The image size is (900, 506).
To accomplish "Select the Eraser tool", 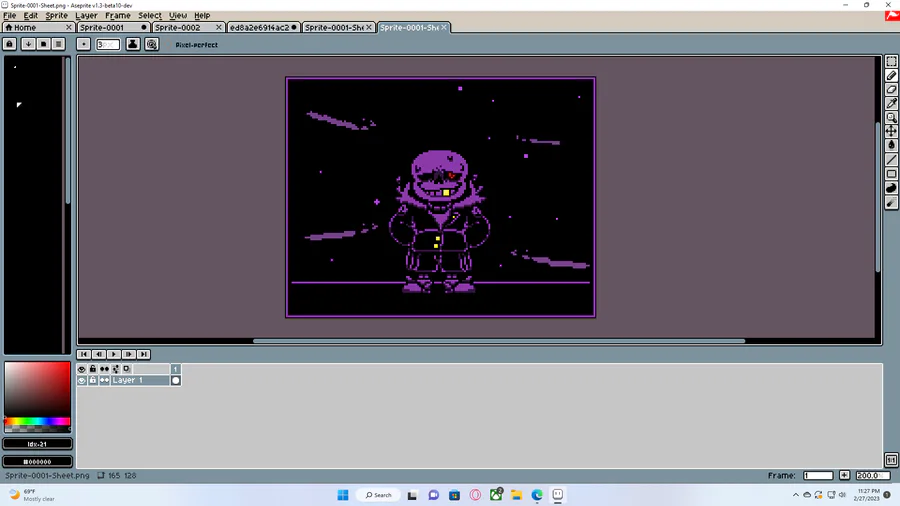I will coord(891,89).
